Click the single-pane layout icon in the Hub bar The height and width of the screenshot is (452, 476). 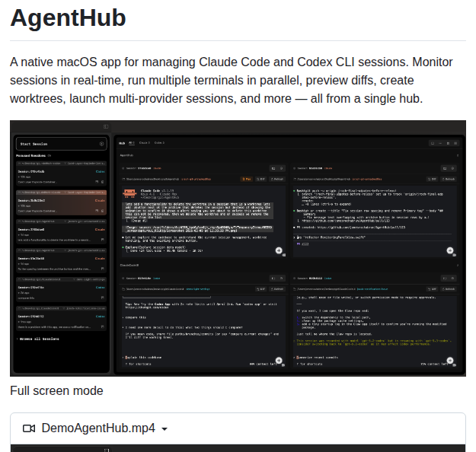coord(433,143)
